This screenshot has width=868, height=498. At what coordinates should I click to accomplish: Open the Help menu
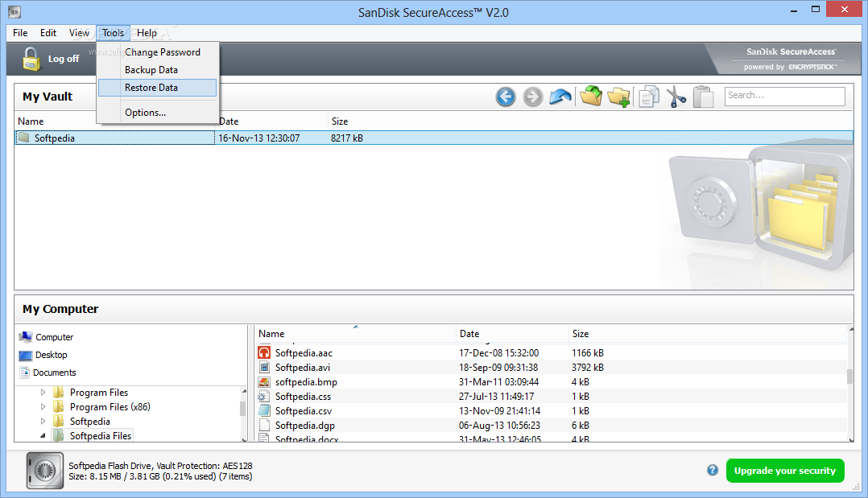point(147,33)
